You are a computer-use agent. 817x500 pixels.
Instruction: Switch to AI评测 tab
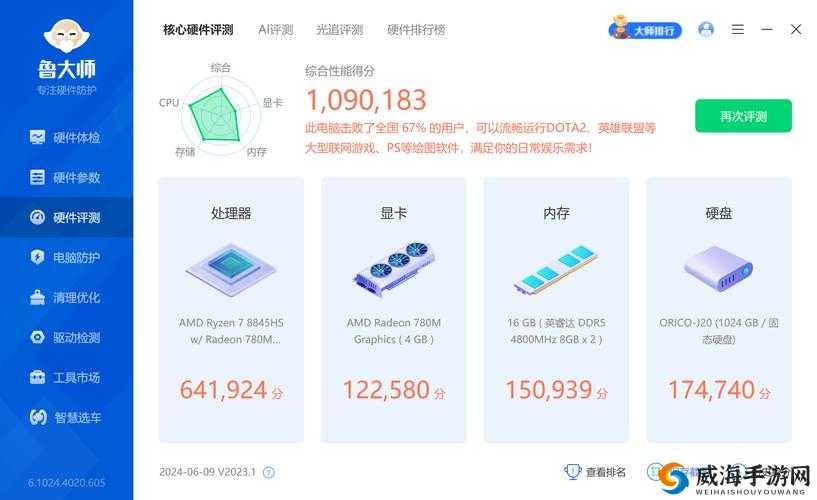276,30
